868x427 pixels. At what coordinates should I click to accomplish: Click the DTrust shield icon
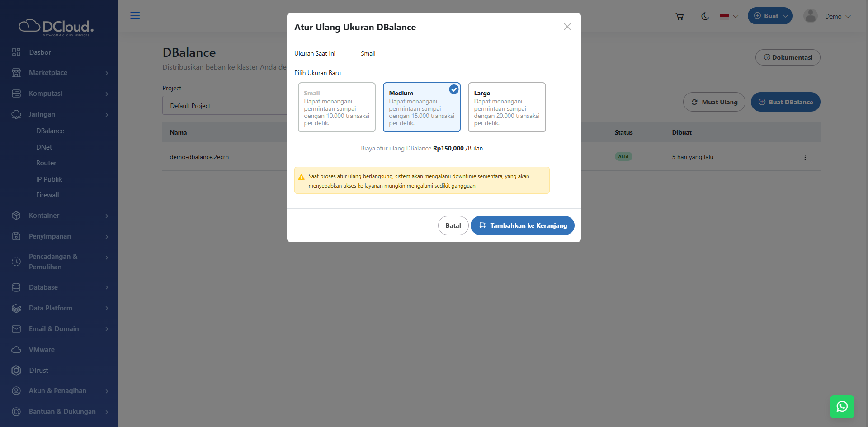16,371
